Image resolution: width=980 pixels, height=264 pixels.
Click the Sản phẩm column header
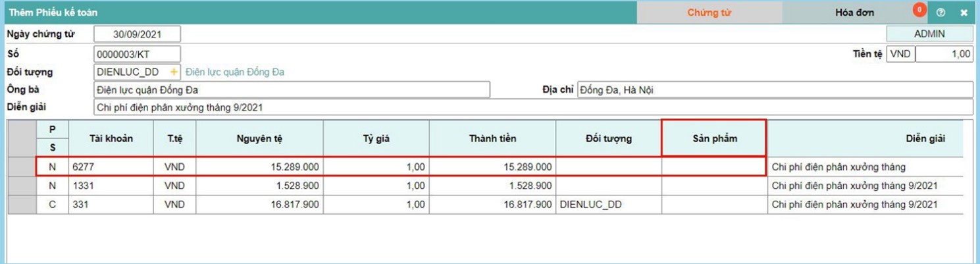pos(713,138)
